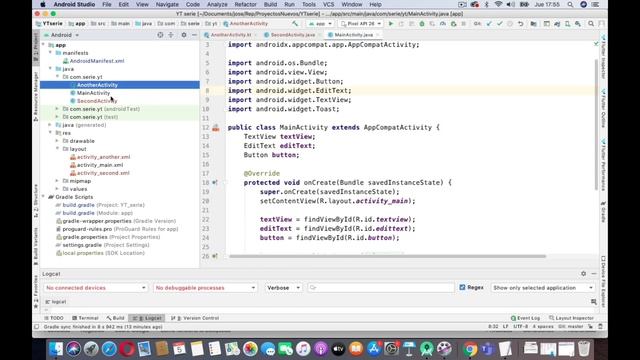This screenshot has width=640, height=360.
Task: Run the app with the green play button
Action: pyautogui.click(x=391, y=24)
